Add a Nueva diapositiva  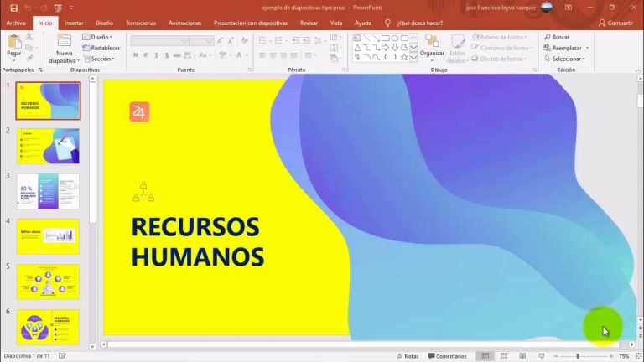(64, 49)
